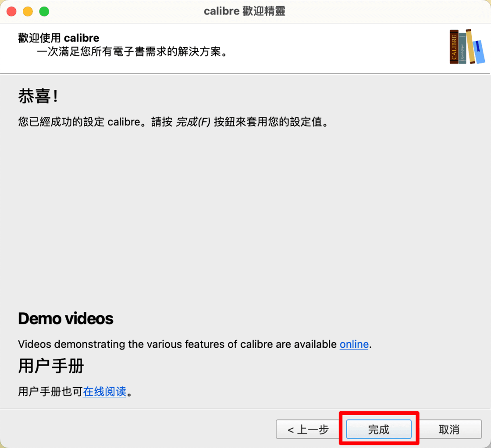Click the brown CALIBRE book spine
Image resolution: width=491 pixels, height=448 pixels.
coord(454,47)
